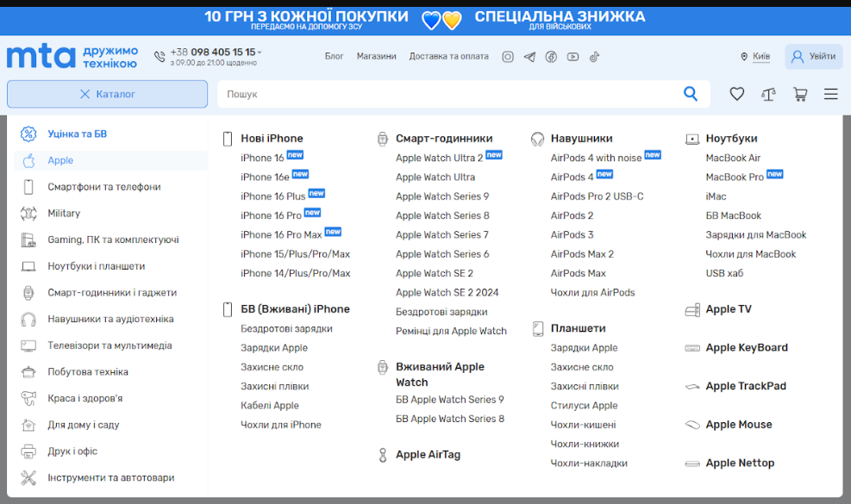851x504 pixels.
Task: Open Стилуси Apple link
Action: [x=584, y=406]
